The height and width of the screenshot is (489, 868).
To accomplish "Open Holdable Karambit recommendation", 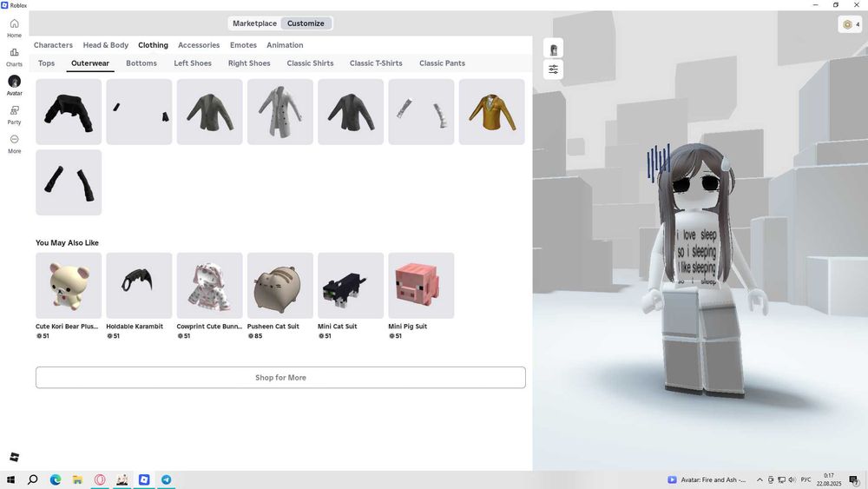I will [x=139, y=286].
